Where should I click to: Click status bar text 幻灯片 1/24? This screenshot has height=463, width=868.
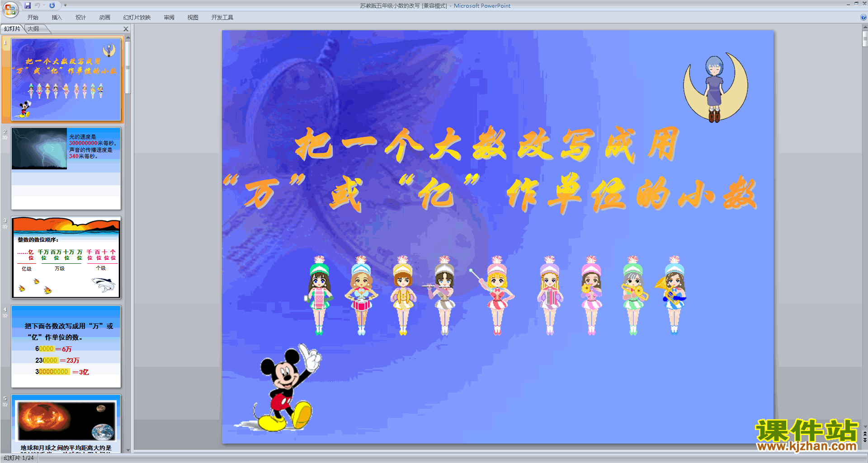point(19,458)
